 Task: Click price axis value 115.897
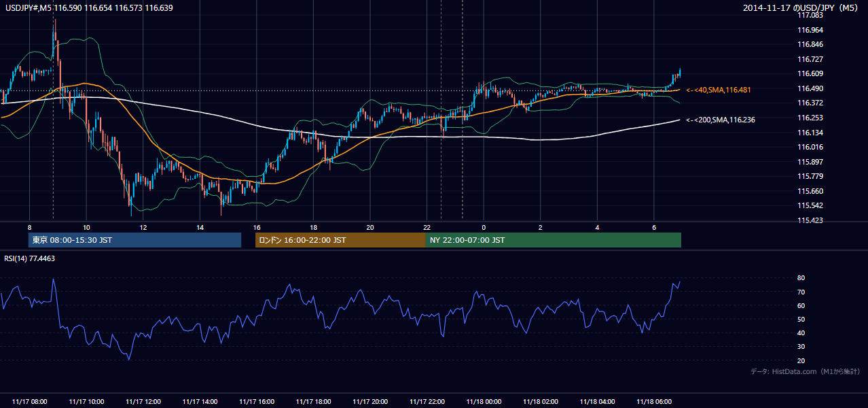810,162
